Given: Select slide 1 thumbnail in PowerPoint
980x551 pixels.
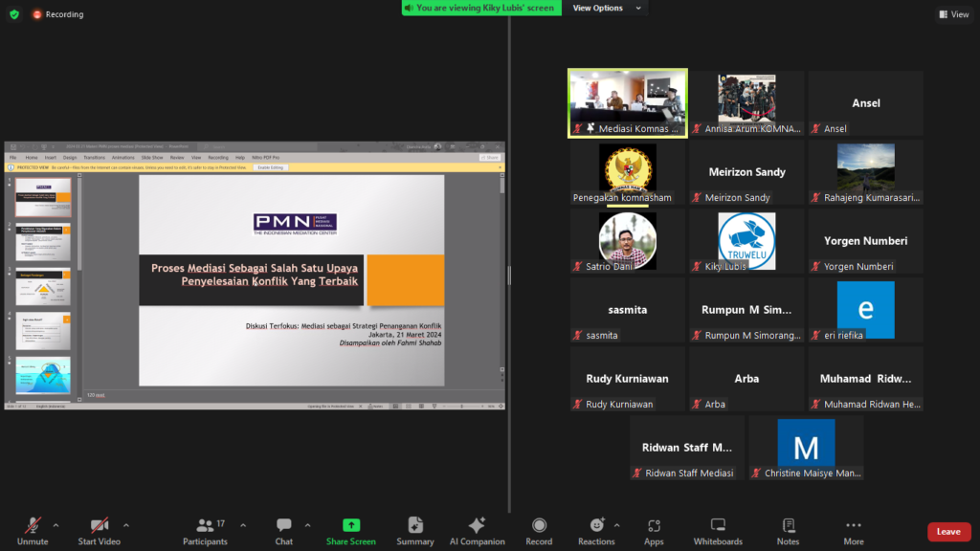Looking at the screenshot, I should pyautogui.click(x=43, y=197).
